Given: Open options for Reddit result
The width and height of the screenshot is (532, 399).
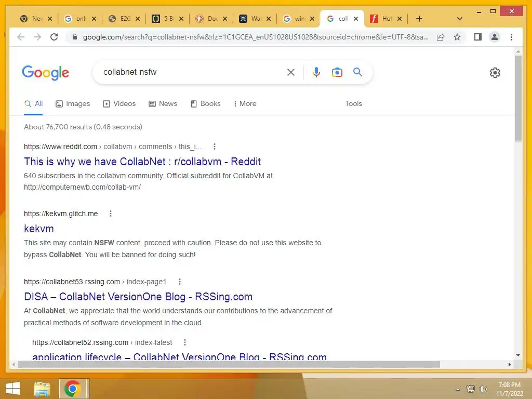Looking at the screenshot, I should click(x=215, y=147).
